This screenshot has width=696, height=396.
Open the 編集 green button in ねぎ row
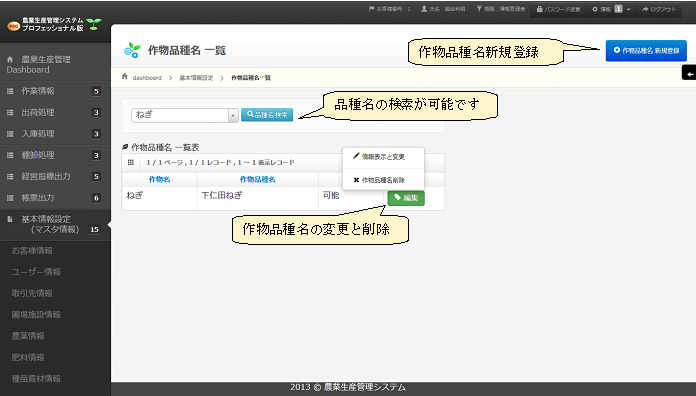coord(406,198)
